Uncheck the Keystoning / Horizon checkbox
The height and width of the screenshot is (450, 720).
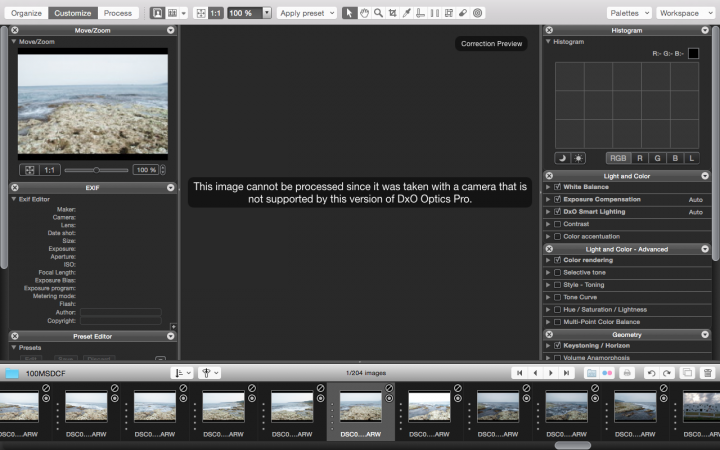tap(557, 345)
